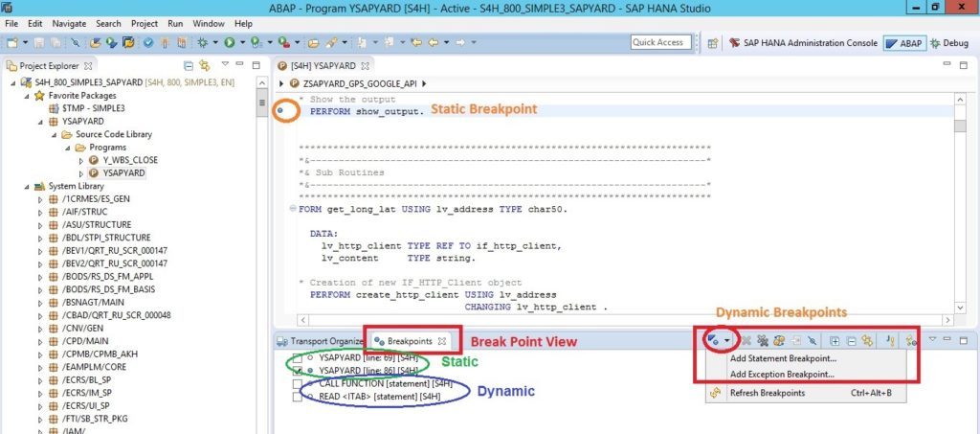Maximize the Breakpoints view panel
980x434 pixels.
(x=963, y=340)
